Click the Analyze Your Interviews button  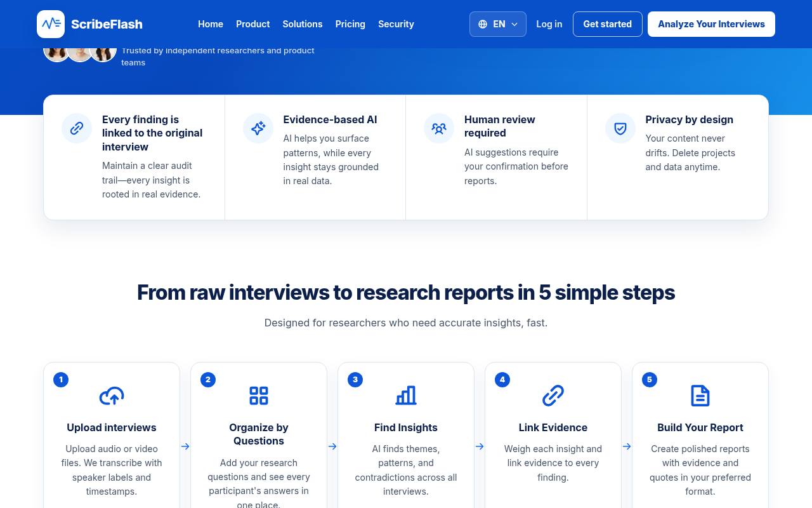coord(711,24)
